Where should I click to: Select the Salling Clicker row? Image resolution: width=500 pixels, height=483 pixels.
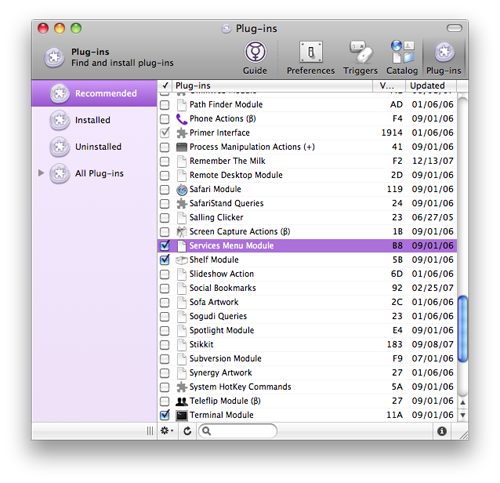pyautogui.click(x=307, y=218)
